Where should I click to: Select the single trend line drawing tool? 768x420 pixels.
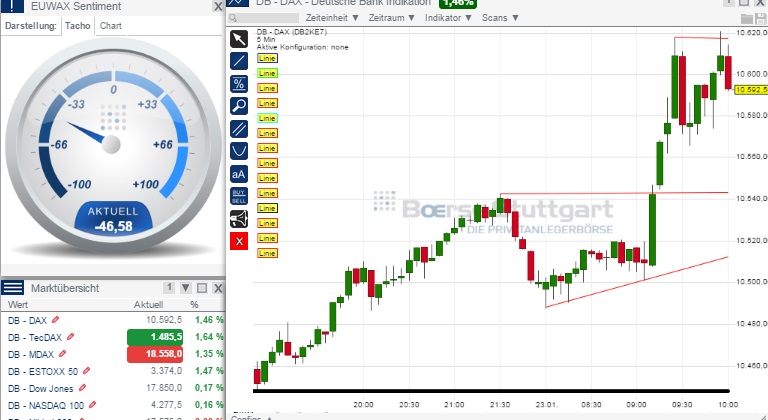tap(239, 61)
